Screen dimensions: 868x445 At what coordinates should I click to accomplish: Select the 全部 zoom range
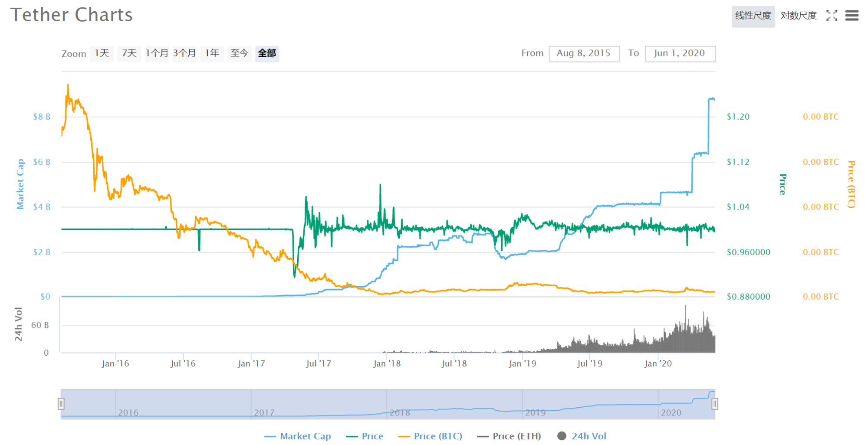click(x=267, y=53)
